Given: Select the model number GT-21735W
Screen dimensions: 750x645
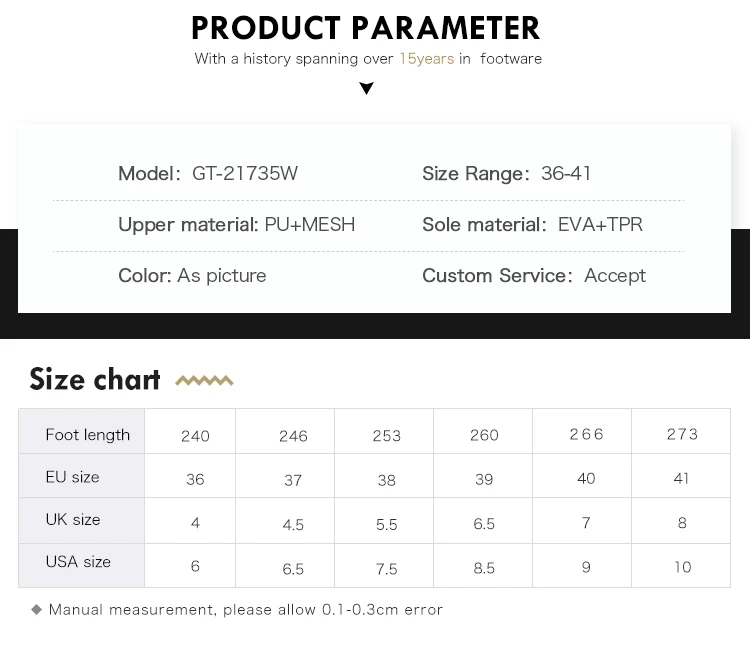Looking at the screenshot, I should pyautogui.click(x=245, y=174).
